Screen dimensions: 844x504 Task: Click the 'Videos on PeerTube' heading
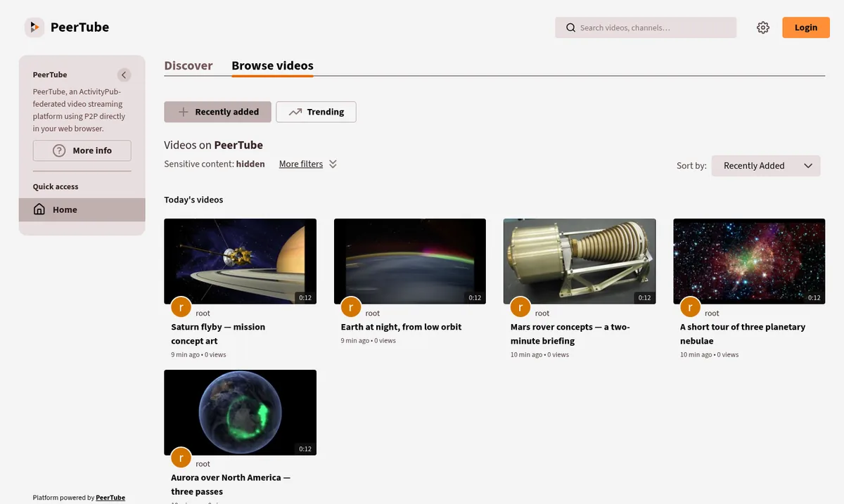[x=213, y=145]
